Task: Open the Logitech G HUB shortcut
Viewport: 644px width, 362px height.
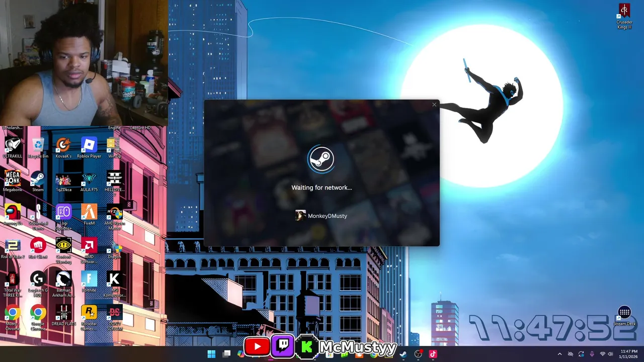Action: [x=38, y=285]
